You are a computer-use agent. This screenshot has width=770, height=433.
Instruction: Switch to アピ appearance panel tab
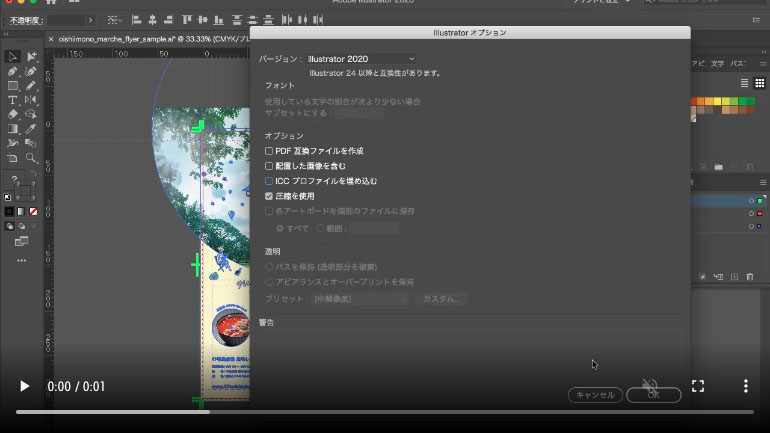click(x=698, y=64)
